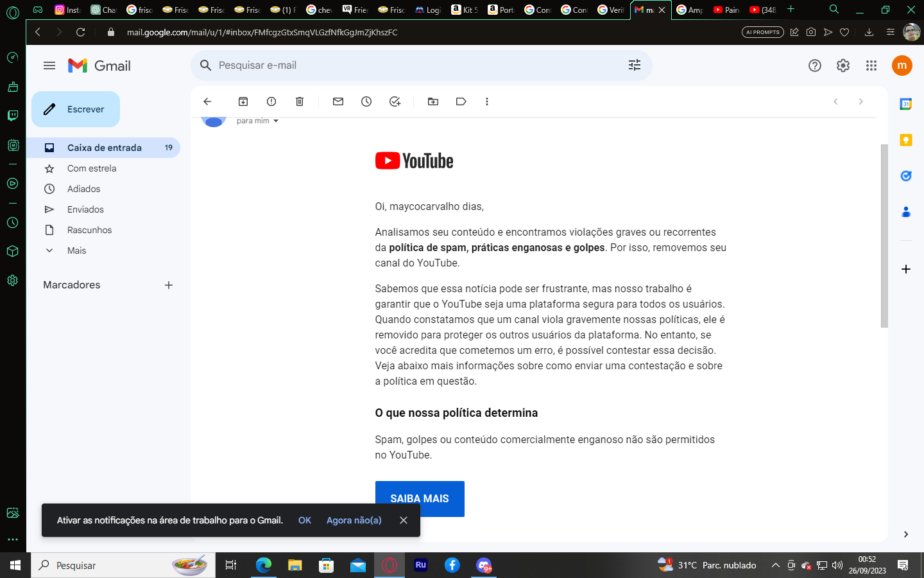Viewport: 924px width, 578px height.
Task: Switch to the Painel YouTube tab
Action: [726, 10]
